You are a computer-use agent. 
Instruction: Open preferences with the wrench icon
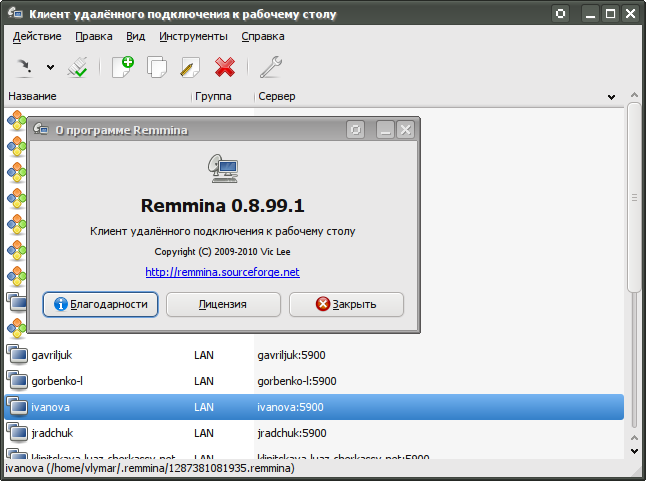pyautogui.click(x=271, y=67)
